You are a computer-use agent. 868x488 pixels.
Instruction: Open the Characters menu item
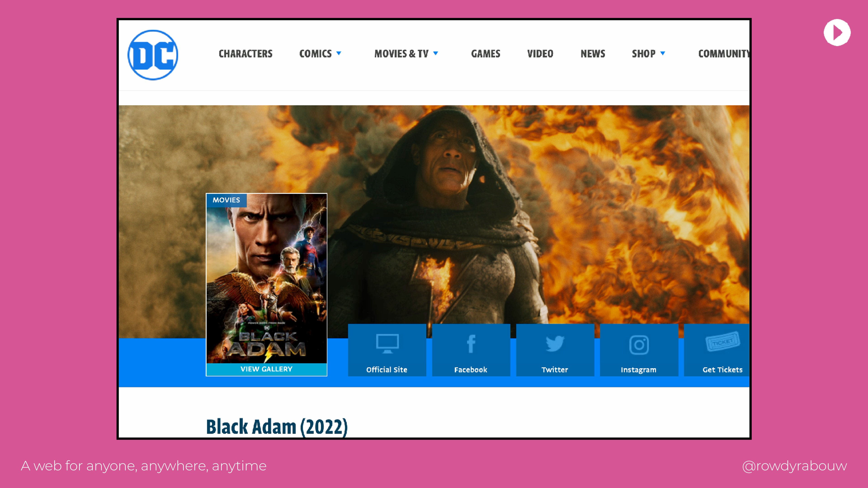[245, 54]
